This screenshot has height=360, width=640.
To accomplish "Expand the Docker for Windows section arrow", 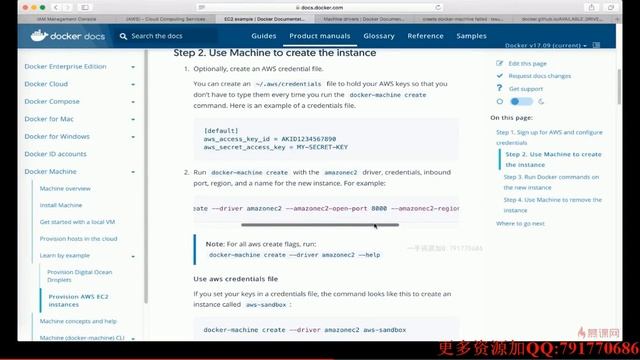I will click(x=133, y=137).
